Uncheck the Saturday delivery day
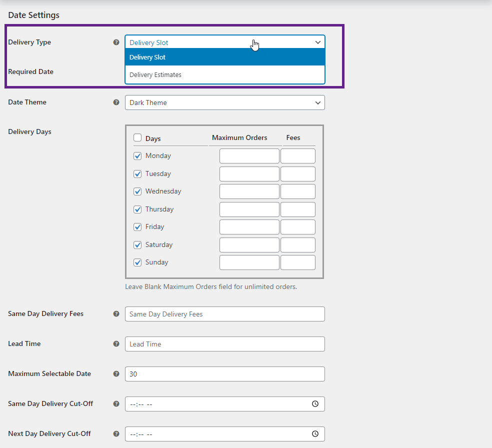Image resolution: width=492 pixels, height=448 pixels. [137, 244]
